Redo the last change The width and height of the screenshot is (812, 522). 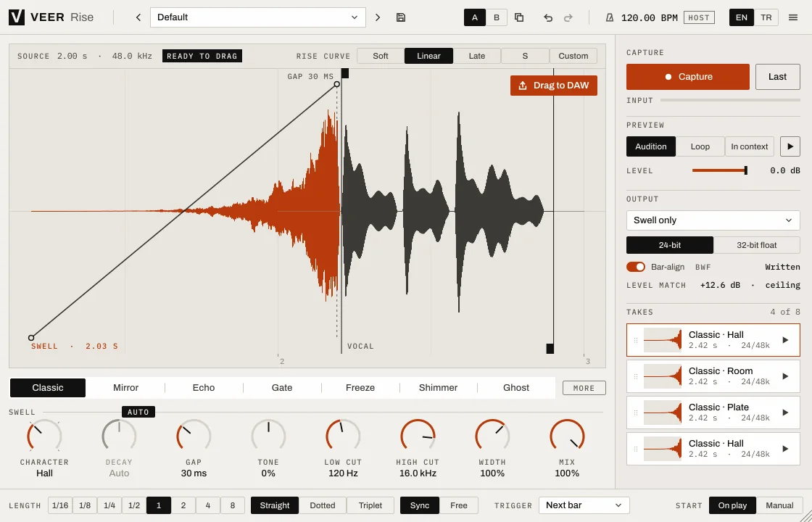(x=568, y=17)
